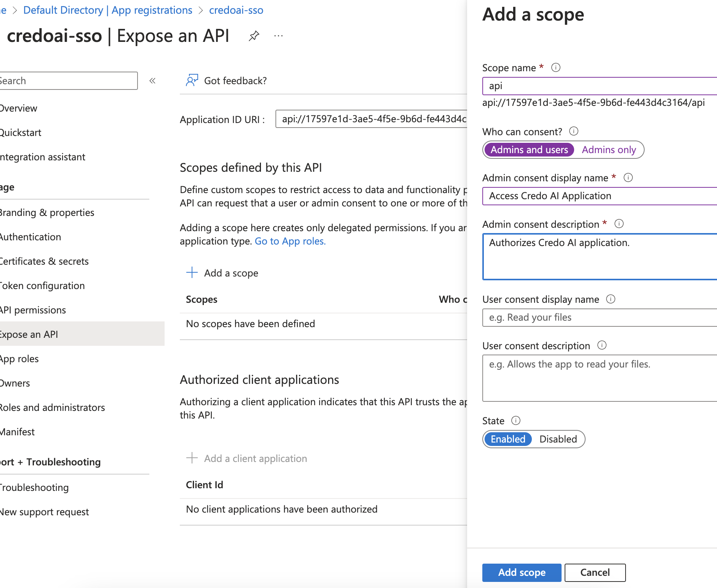Click the plus icon beside Add a scope
The width and height of the screenshot is (717, 588).
coord(192,273)
